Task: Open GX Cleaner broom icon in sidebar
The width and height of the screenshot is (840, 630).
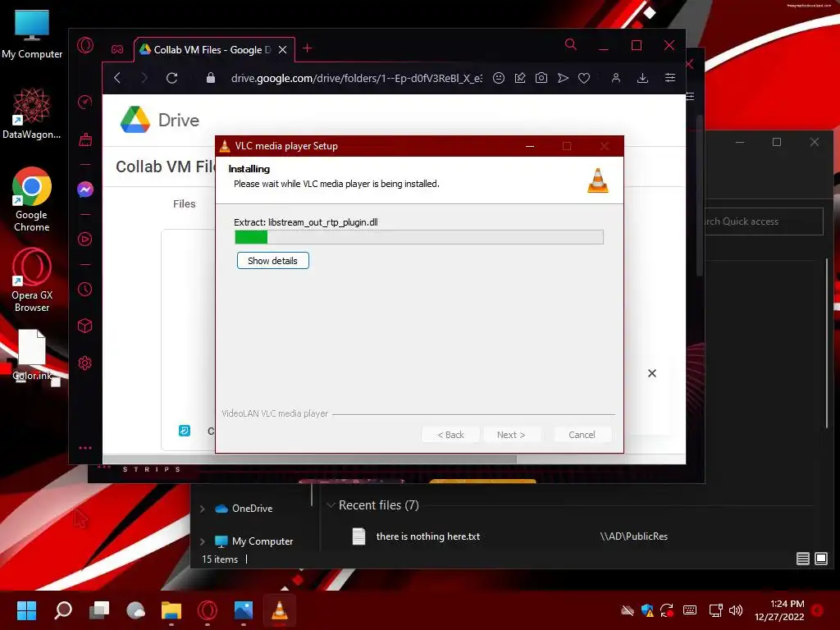Action: click(x=85, y=139)
